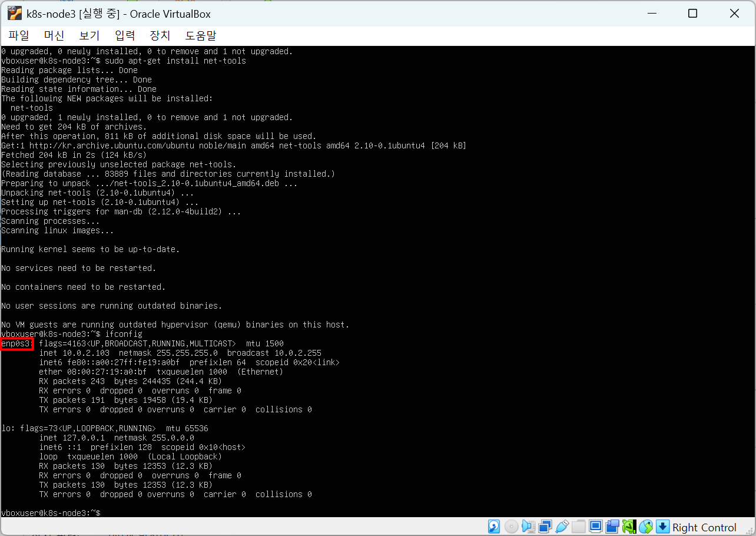The image size is (756, 536).
Task: Click the 'Scanning linux images...' line
Action: (58, 230)
